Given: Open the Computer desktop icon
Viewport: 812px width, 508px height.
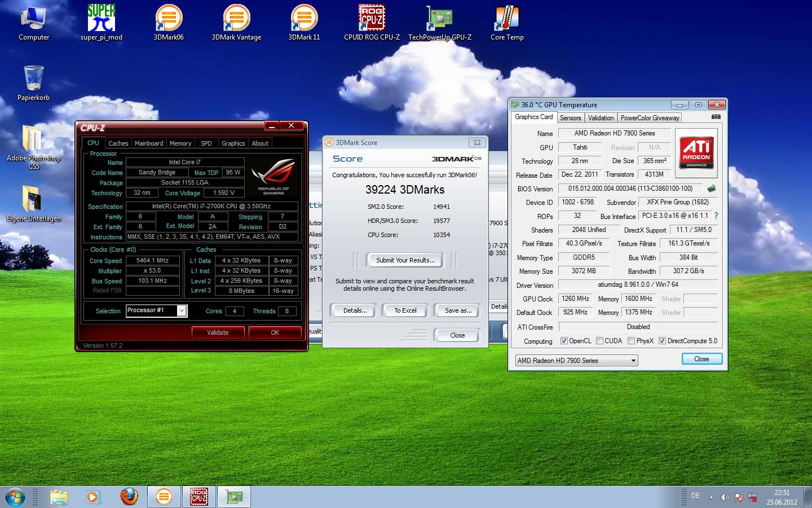Looking at the screenshot, I should (34, 23).
